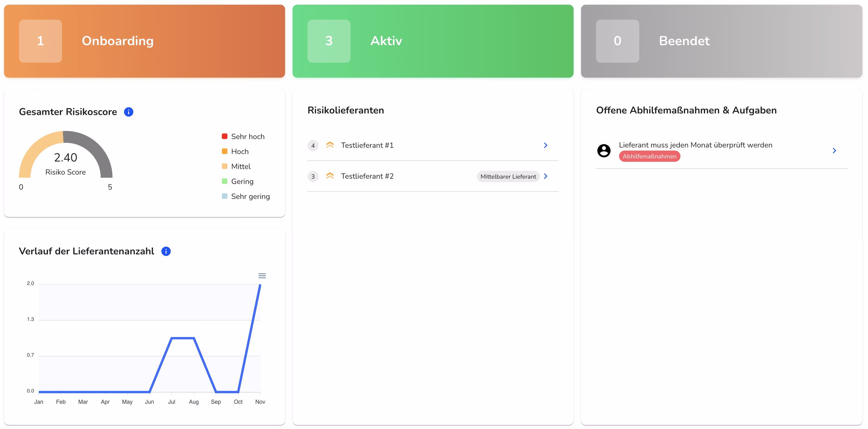Switch to the Beendet suppliers card
Viewport: 868px width, 429px height.
(x=721, y=41)
